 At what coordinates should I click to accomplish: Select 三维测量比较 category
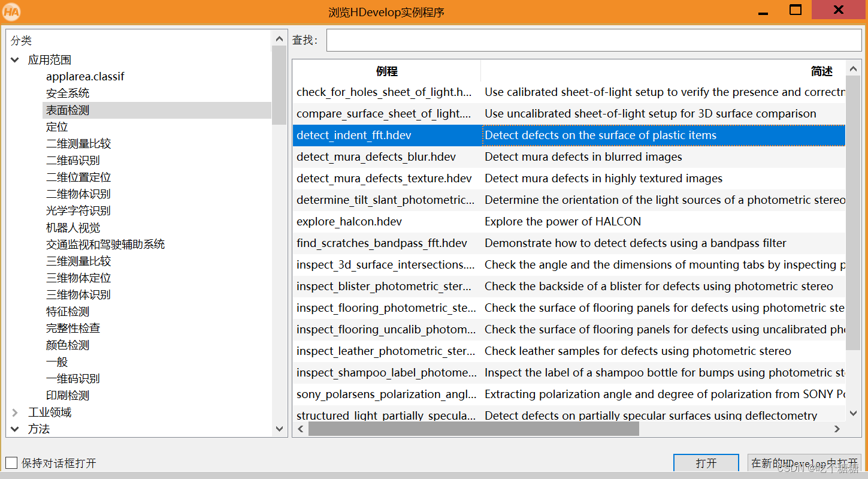tap(78, 261)
